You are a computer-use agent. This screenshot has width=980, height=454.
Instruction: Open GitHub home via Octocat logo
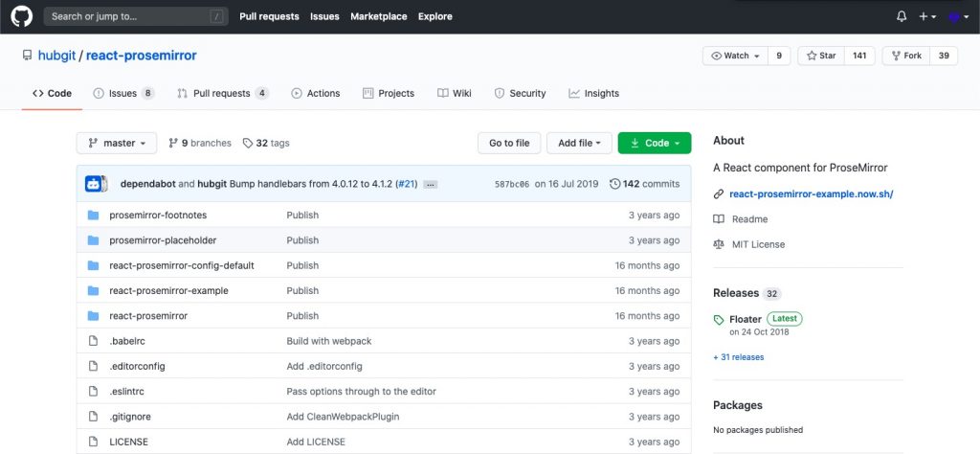click(21, 17)
